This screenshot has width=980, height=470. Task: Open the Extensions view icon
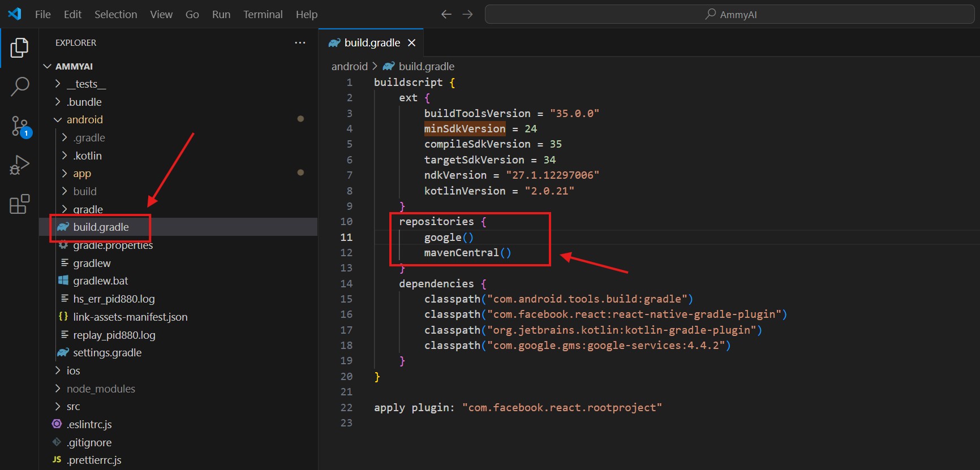(x=19, y=204)
